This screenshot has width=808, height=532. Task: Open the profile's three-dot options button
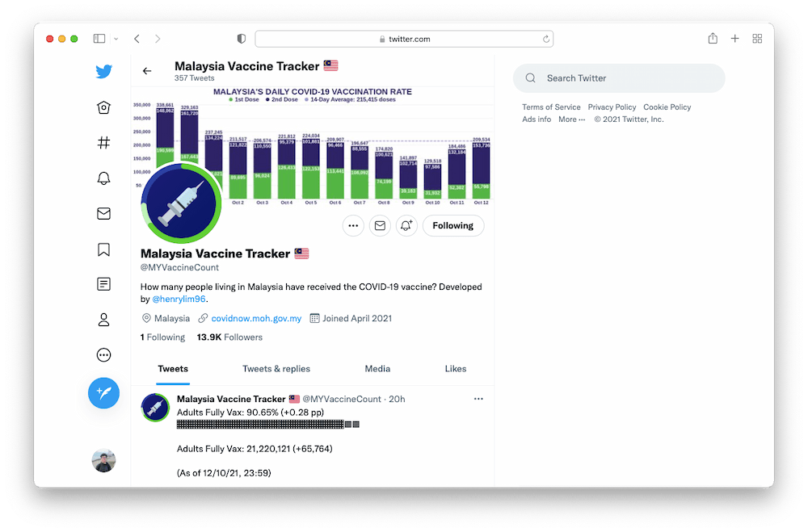click(353, 225)
